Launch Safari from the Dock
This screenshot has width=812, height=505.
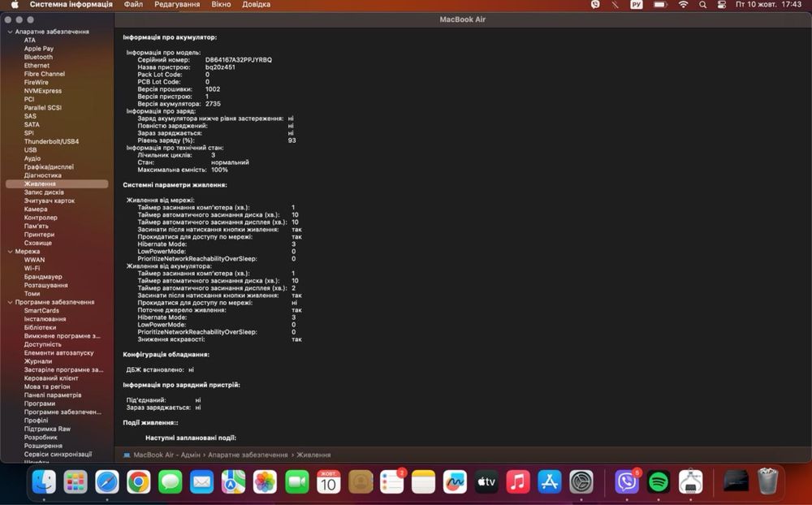coord(107,482)
